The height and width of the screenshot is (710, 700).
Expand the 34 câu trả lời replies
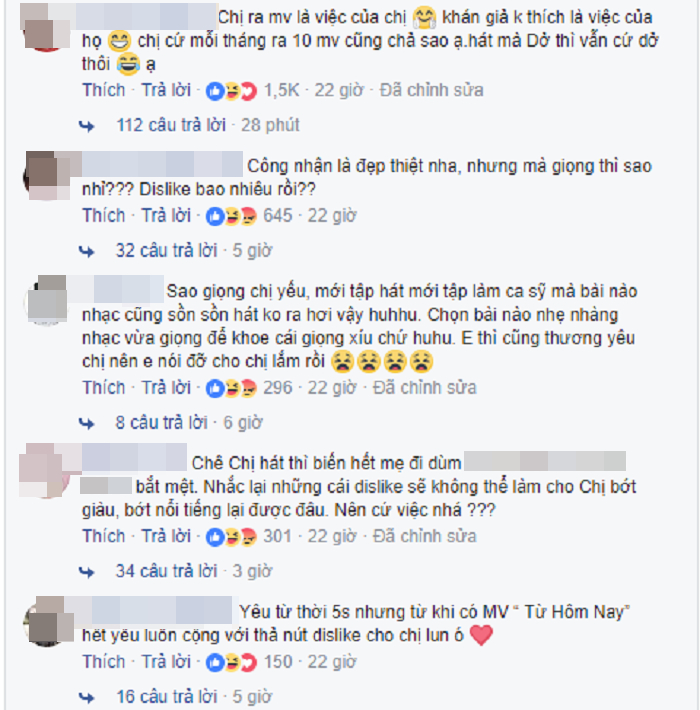166,571
